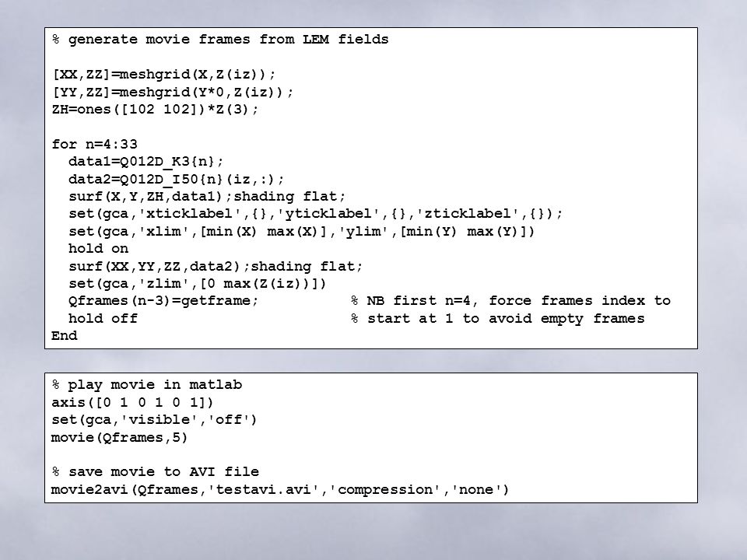The height and width of the screenshot is (560, 747).
Task: Click the 'NB first n=4' comment
Action: [x=510, y=301]
